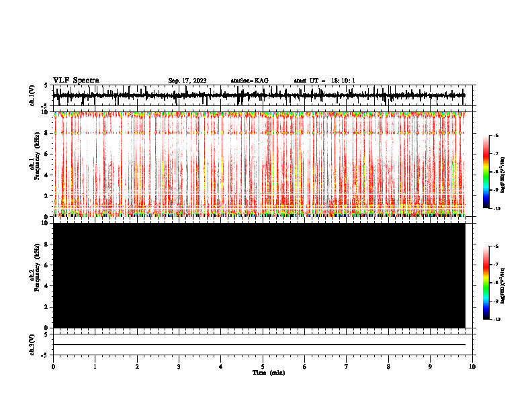Click the "Time (min)" axis title

point(269,373)
